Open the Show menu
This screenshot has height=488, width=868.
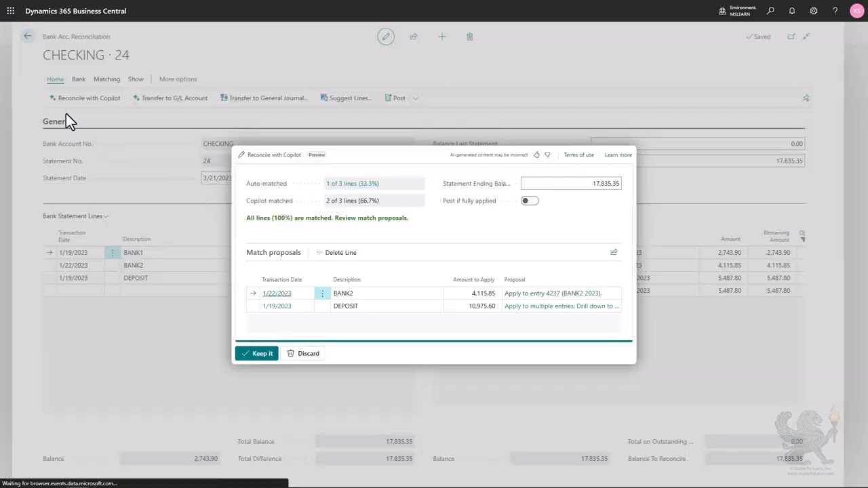136,79
